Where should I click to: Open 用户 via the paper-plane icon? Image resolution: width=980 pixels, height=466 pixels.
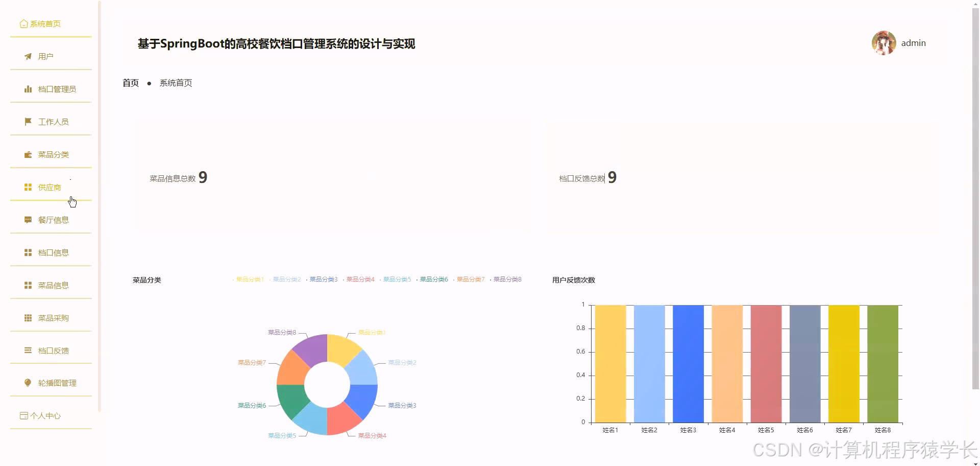click(x=28, y=56)
